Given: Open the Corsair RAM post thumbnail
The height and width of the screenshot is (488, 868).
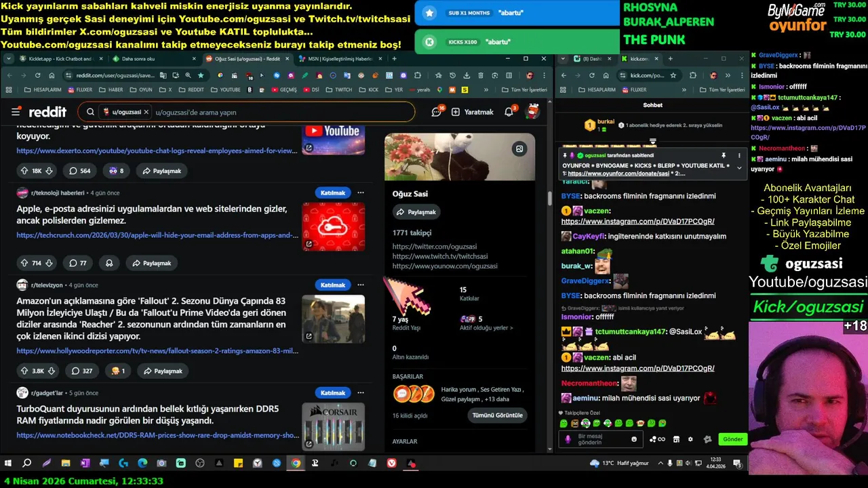Looking at the screenshot, I should click(333, 427).
